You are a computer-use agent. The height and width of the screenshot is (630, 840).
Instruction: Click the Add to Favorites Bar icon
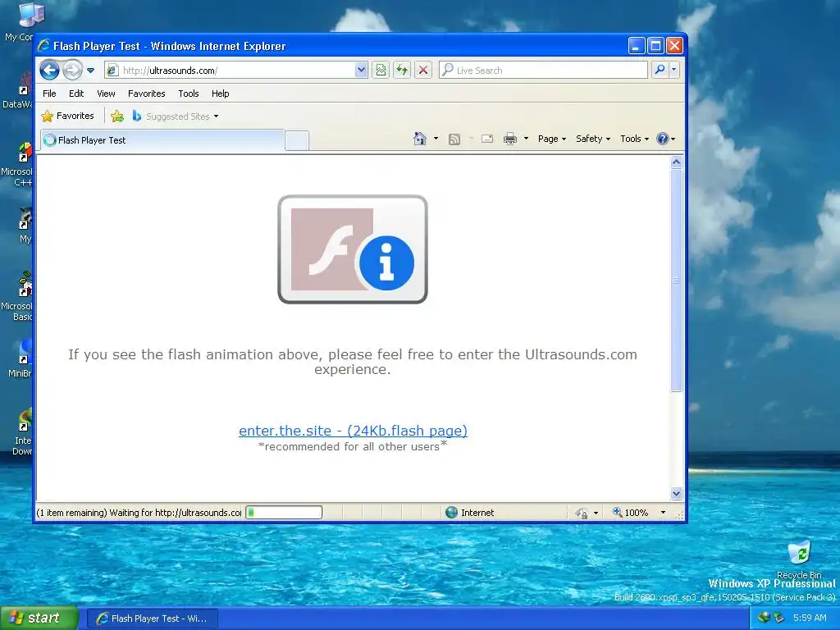click(x=117, y=116)
